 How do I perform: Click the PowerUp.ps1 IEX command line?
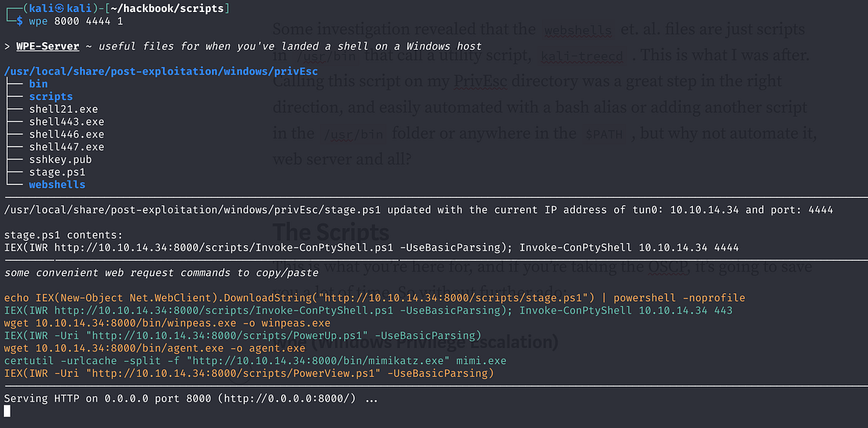242,336
